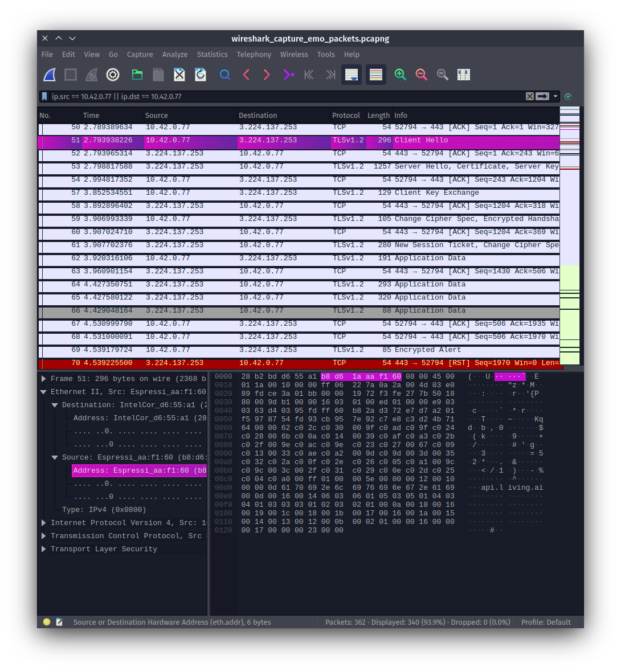Expand the Frame 51 tree node

pos(44,379)
